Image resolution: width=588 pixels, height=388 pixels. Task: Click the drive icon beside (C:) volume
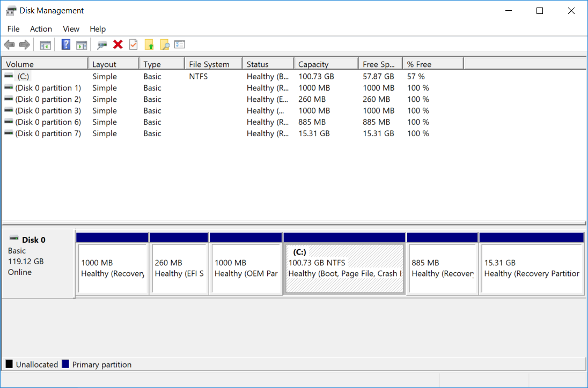point(9,76)
